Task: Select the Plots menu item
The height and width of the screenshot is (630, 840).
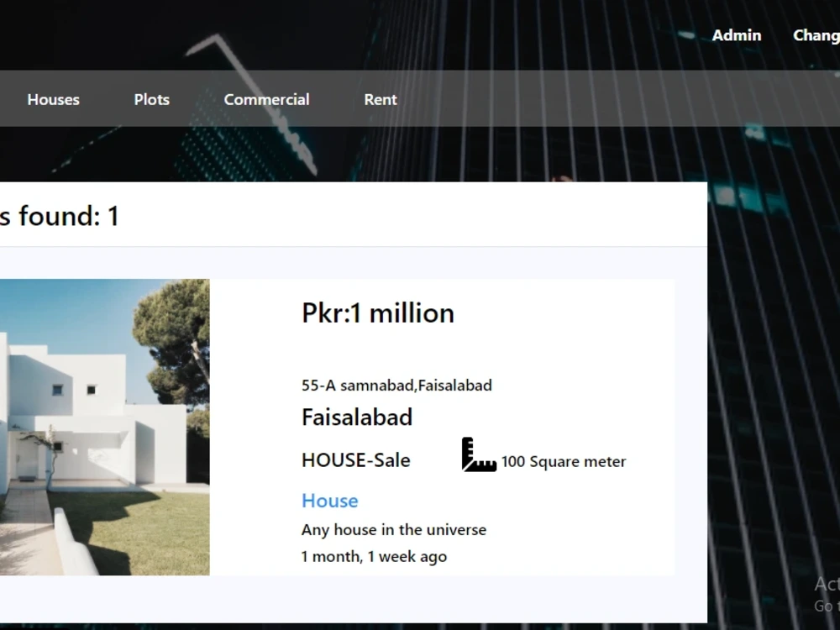Action: pyautogui.click(x=151, y=99)
